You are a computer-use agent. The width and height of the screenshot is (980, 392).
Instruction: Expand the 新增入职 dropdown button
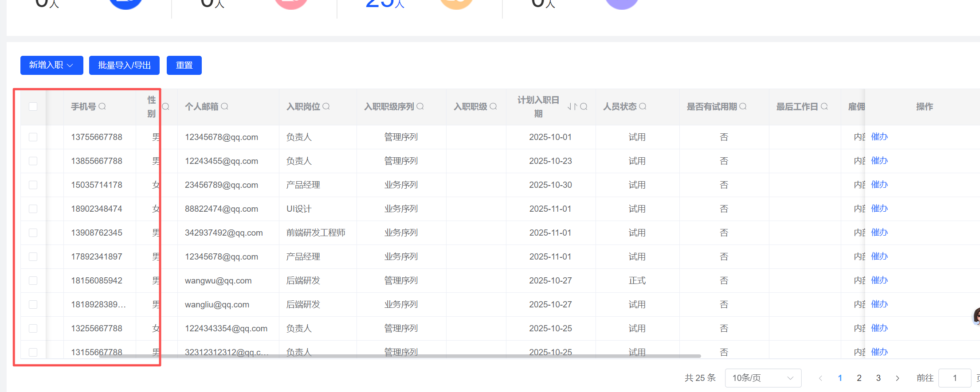tap(51, 65)
